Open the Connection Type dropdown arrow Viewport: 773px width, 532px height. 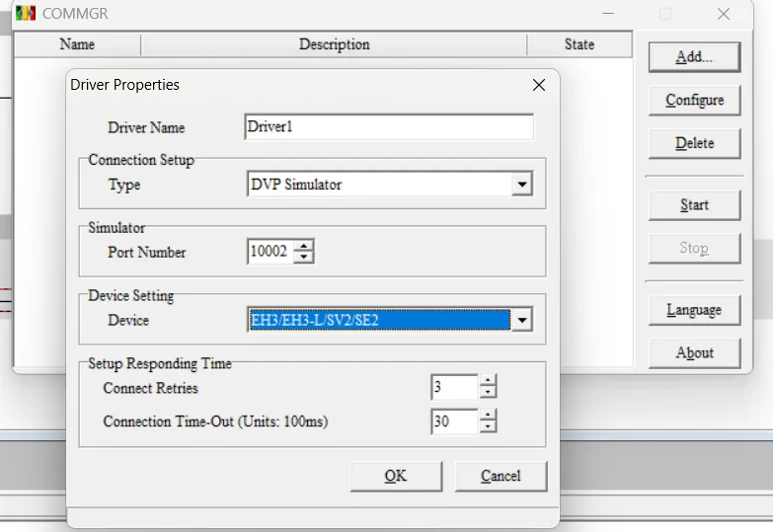[x=521, y=185]
